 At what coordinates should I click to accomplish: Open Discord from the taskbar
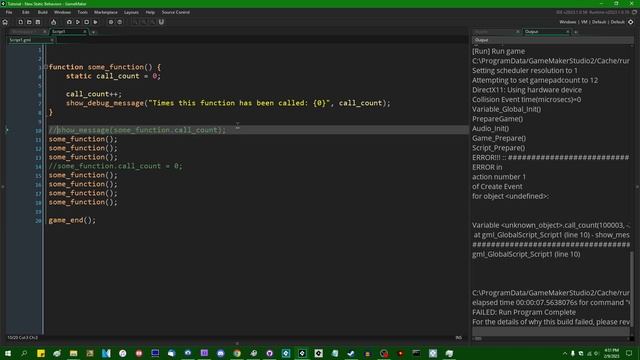click(x=220, y=353)
